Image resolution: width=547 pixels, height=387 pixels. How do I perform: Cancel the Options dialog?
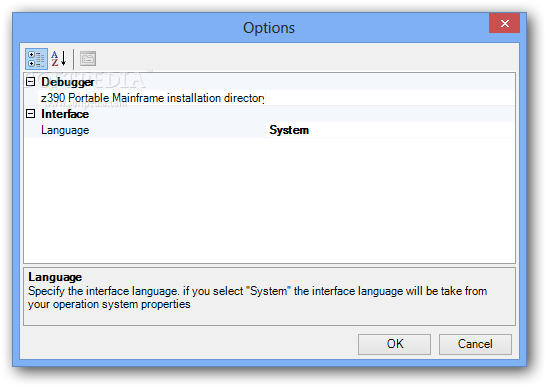[x=475, y=344]
